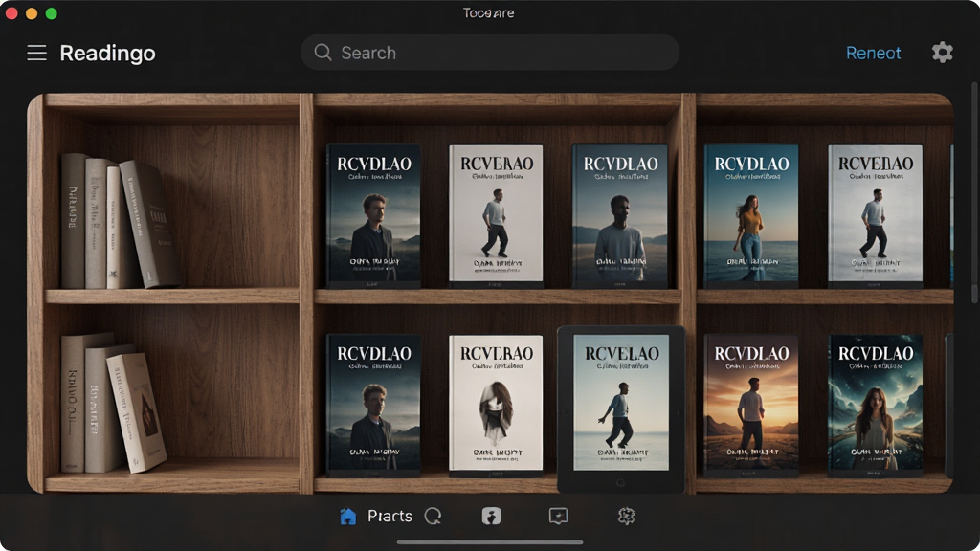This screenshot has height=551, width=980.
Task: Click the blue home icon
Action: tap(348, 516)
